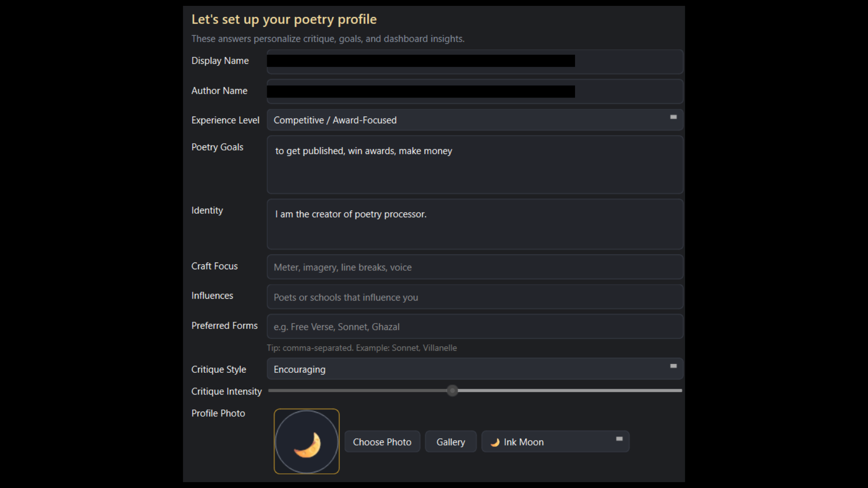Image resolution: width=868 pixels, height=488 pixels.
Task: Click the Choose Photo button
Action: click(382, 442)
